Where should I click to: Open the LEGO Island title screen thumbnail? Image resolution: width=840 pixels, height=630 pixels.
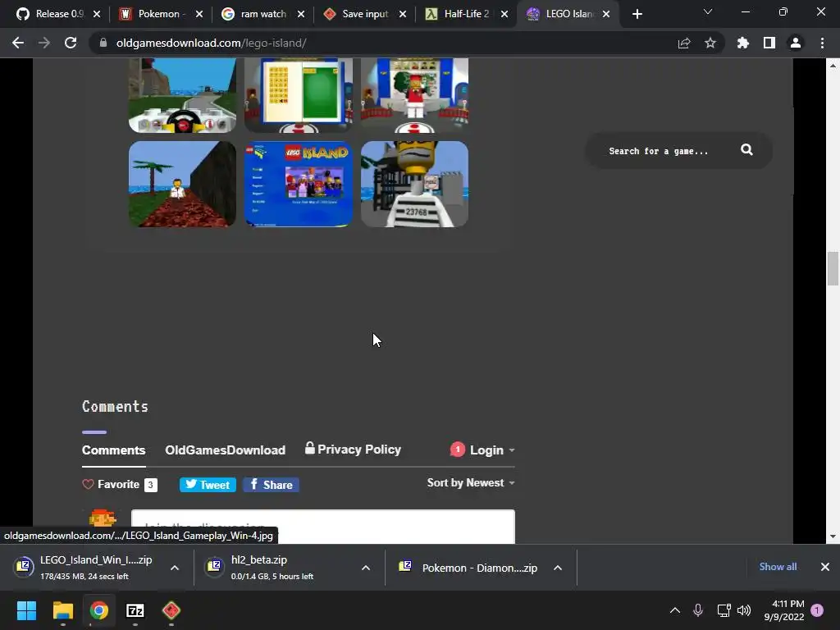pos(299,184)
